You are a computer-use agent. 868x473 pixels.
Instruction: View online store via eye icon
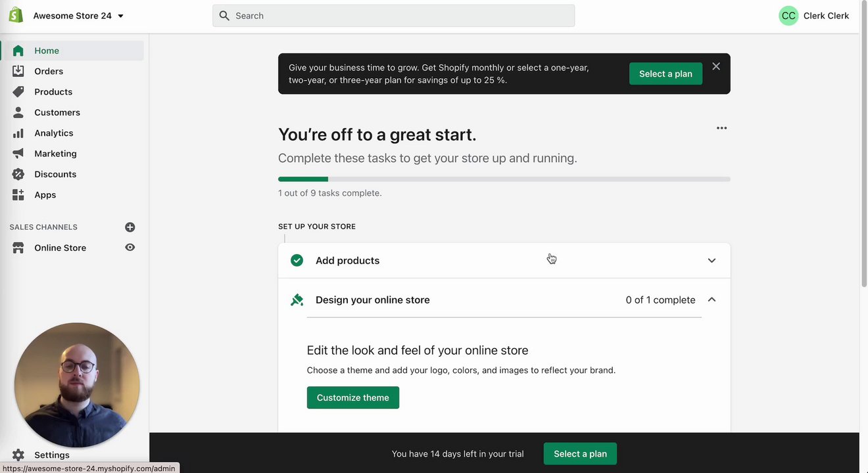tap(130, 248)
